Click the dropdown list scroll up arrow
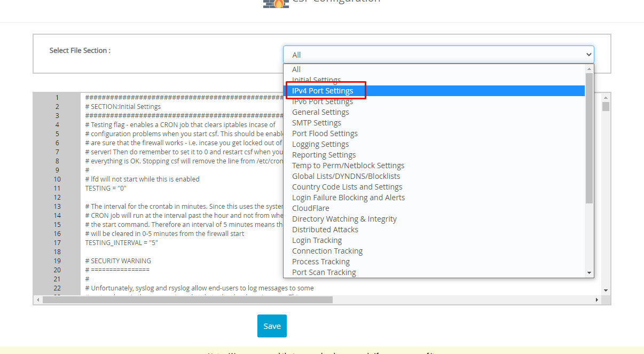Viewport: 644px width, 354px height. [590, 69]
